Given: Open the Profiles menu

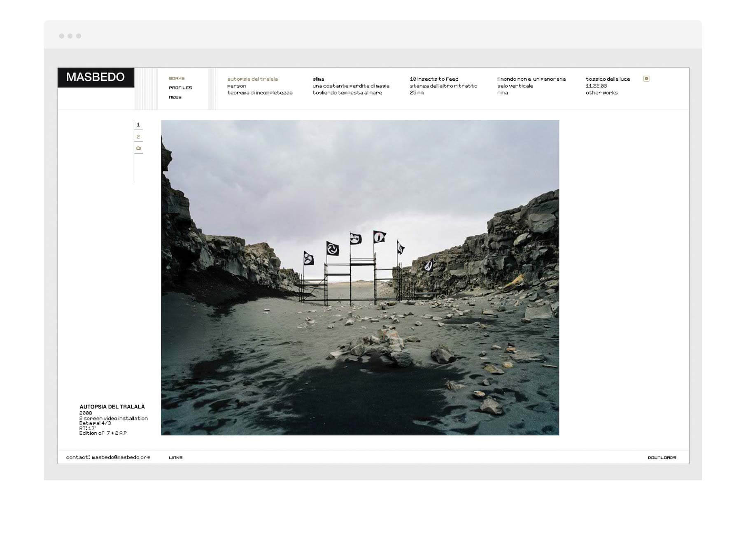Looking at the screenshot, I should point(180,88).
